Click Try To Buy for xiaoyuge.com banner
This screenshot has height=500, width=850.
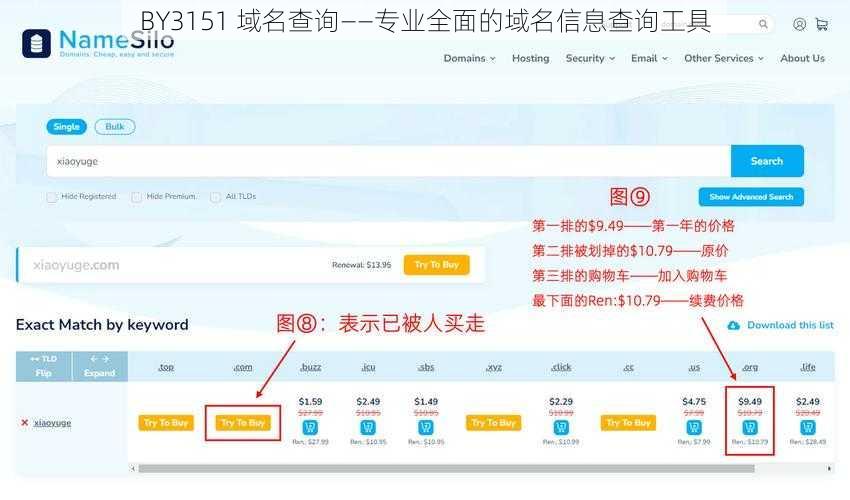click(x=436, y=265)
